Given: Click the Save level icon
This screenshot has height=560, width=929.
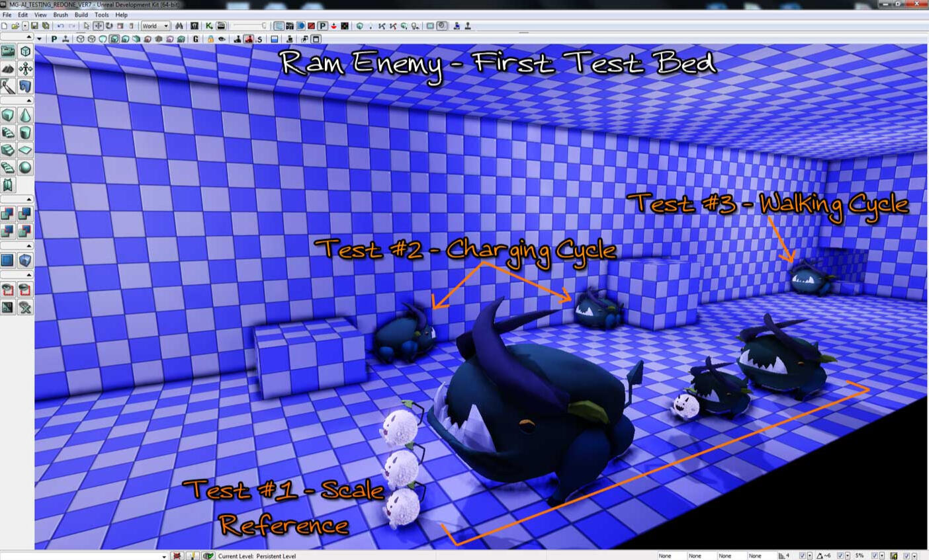Looking at the screenshot, I should [34, 26].
